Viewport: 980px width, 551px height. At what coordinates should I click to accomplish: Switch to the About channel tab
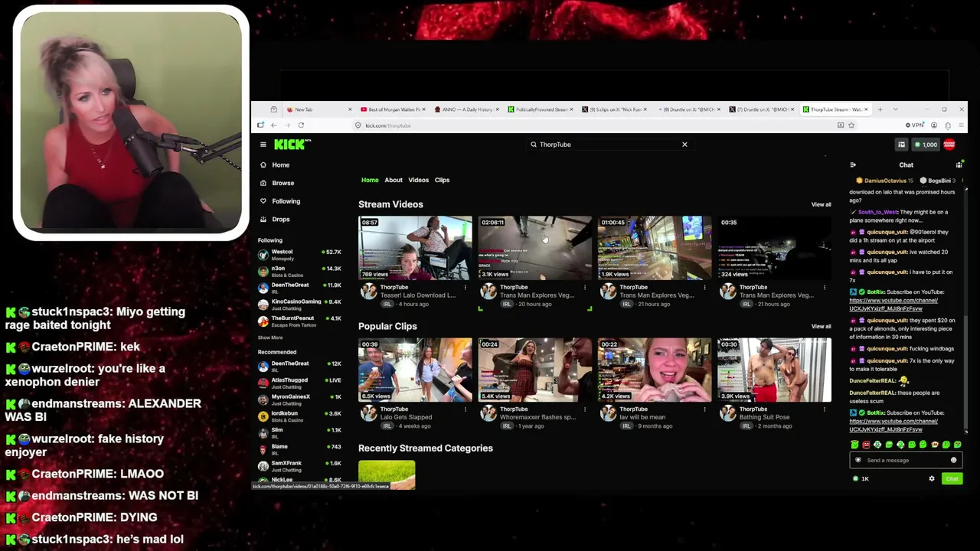coord(394,180)
